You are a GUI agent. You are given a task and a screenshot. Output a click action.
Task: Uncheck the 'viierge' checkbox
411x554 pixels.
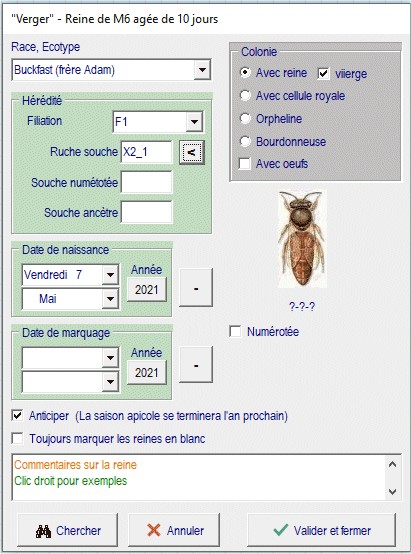pos(323,73)
